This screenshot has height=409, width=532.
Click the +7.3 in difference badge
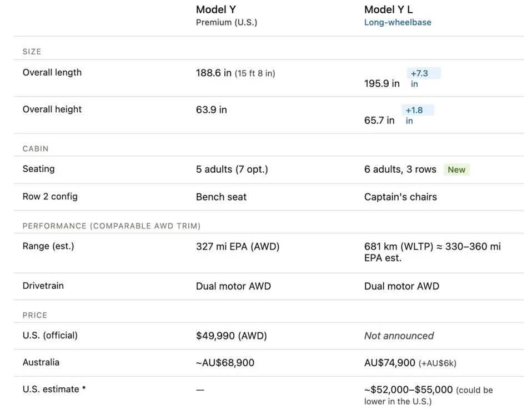423,78
